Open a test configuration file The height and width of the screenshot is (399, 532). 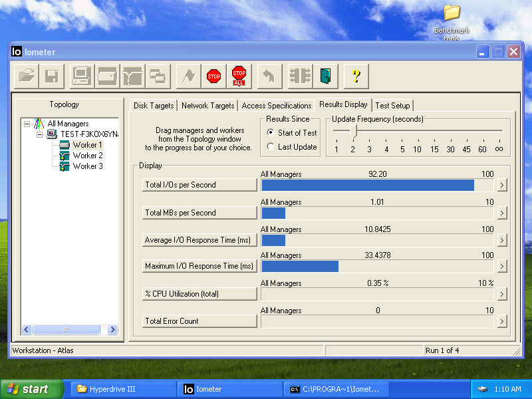click(x=27, y=76)
